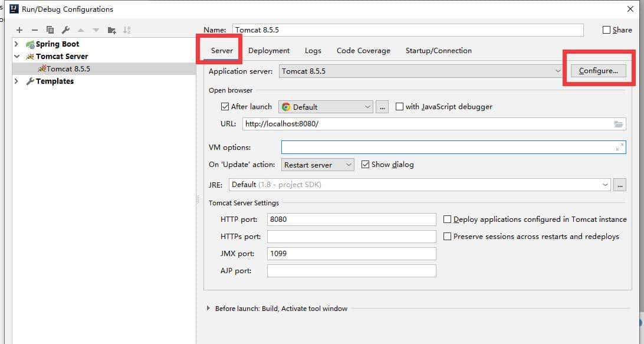The width and height of the screenshot is (644, 344).
Task: Toggle the Show dialog checkbox
Action: coord(365,165)
